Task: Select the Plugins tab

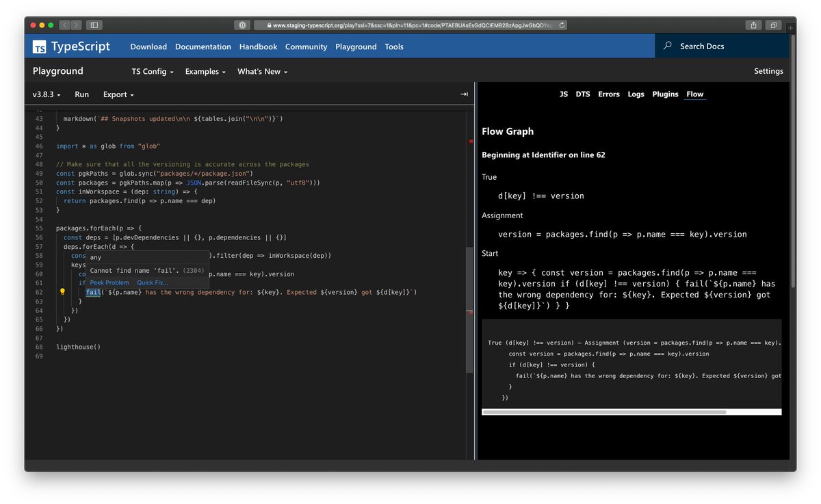Action: pyautogui.click(x=665, y=94)
